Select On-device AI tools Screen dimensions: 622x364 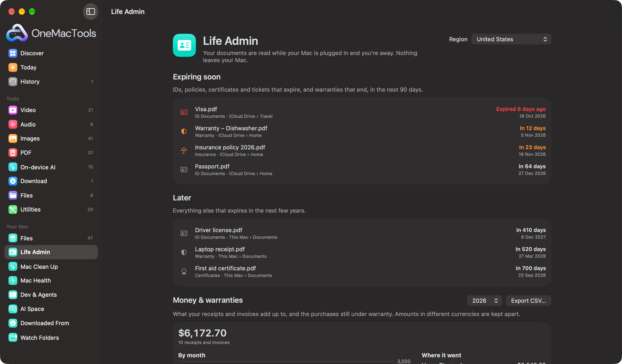51,167
